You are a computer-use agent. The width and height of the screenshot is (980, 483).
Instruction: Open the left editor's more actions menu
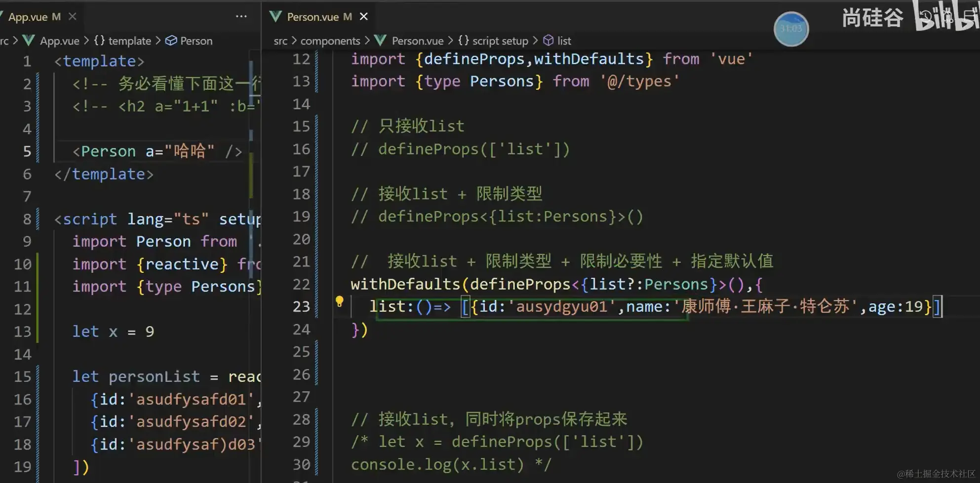pos(241,16)
